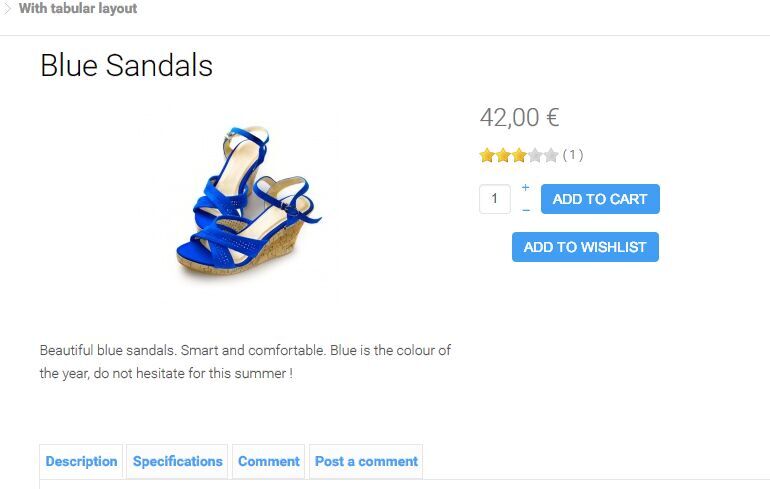Increase quantity with the plus icon

tap(525, 188)
